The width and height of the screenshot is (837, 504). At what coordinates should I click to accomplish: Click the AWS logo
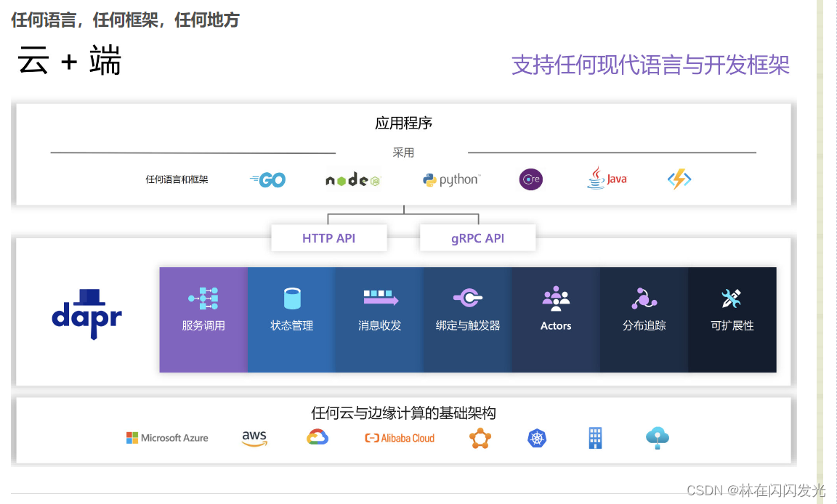[253, 438]
